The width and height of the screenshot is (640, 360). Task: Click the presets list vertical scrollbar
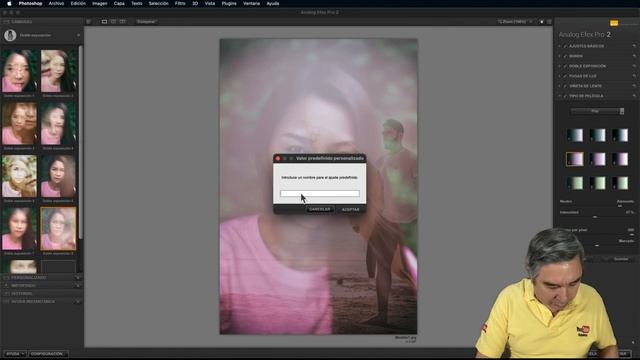pos(81,142)
